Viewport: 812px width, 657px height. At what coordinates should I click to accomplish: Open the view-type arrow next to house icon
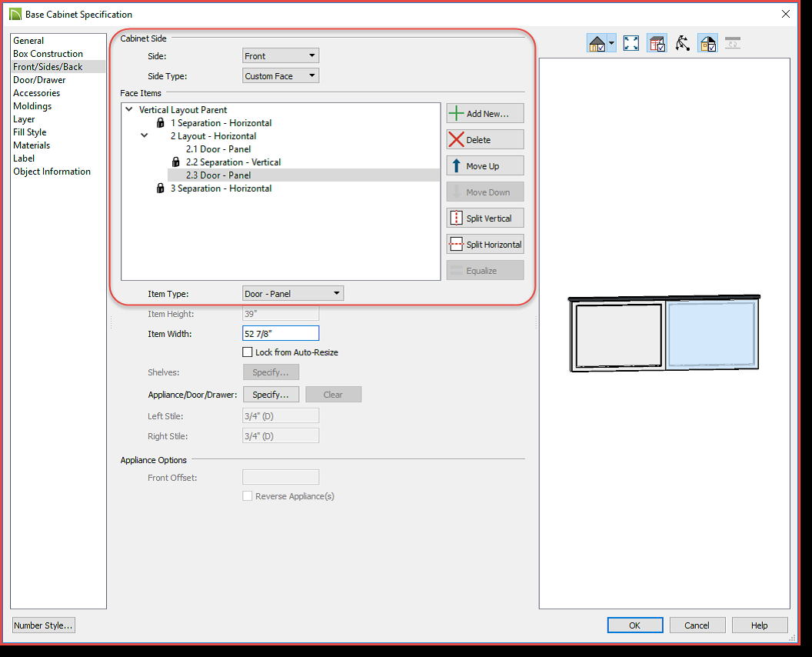[x=611, y=43]
